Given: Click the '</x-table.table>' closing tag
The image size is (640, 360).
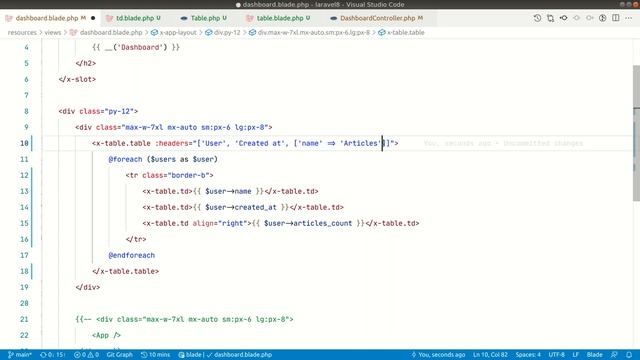Looking at the screenshot, I should 125,271.
